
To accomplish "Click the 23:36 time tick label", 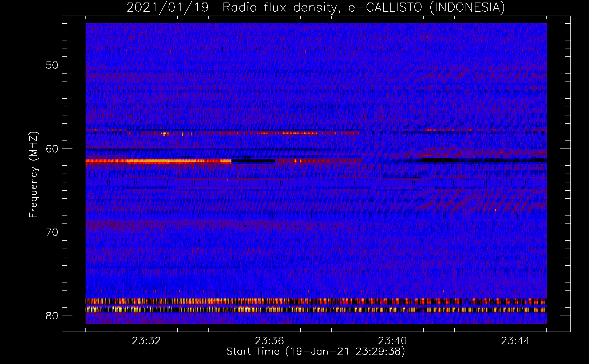I will click(269, 341).
